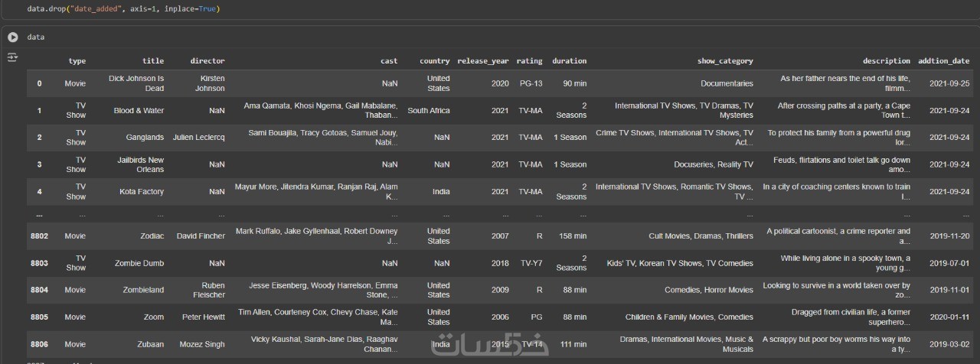Viewport: 980px width, 364px height.
Task: Select duration cell '90 min'
Action: (575, 83)
